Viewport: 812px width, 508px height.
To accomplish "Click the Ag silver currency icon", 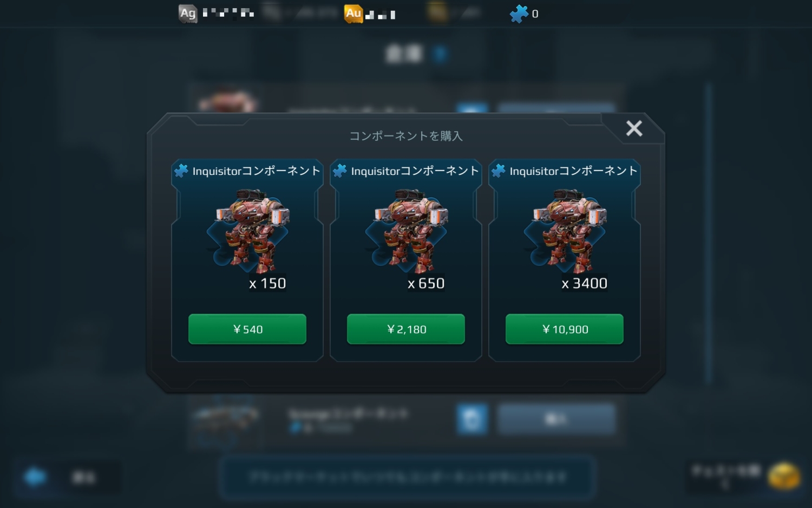I will [187, 13].
